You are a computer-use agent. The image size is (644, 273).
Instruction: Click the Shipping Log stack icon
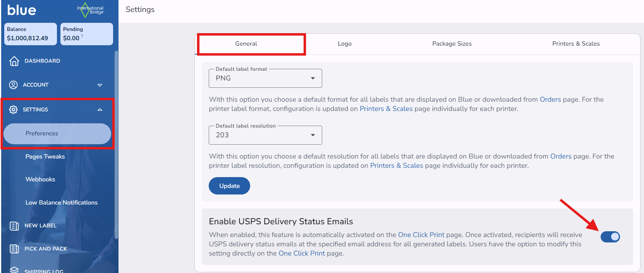[x=14, y=270]
